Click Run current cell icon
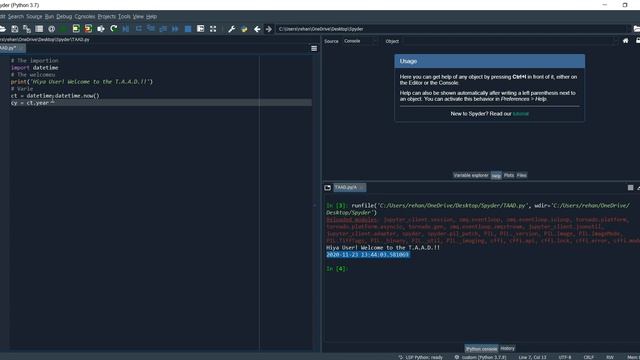The image size is (640, 360). [x=76, y=29]
